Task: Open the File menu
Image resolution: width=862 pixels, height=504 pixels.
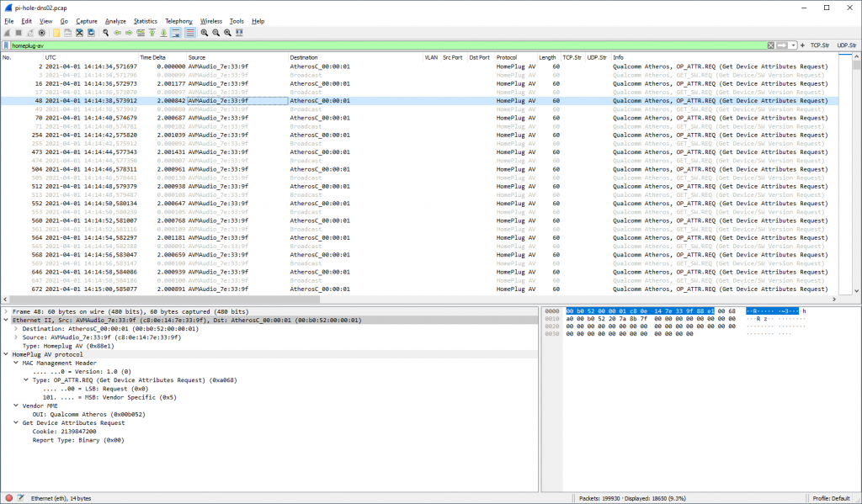Action: coord(8,21)
